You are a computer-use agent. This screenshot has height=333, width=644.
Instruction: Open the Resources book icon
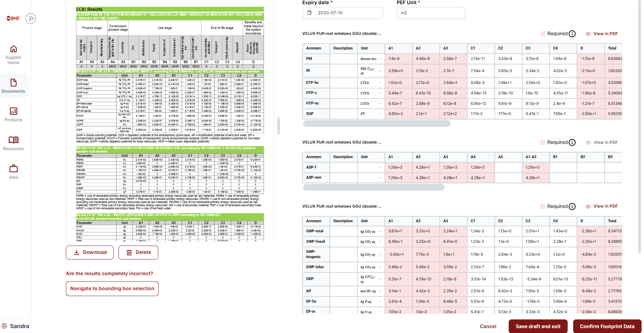click(x=14, y=143)
